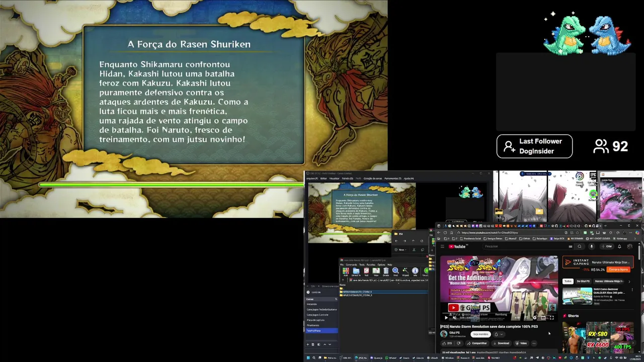644x362 pixels.
Task: Toggle YouTube theater mode
Action: click(x=543, y=317)
